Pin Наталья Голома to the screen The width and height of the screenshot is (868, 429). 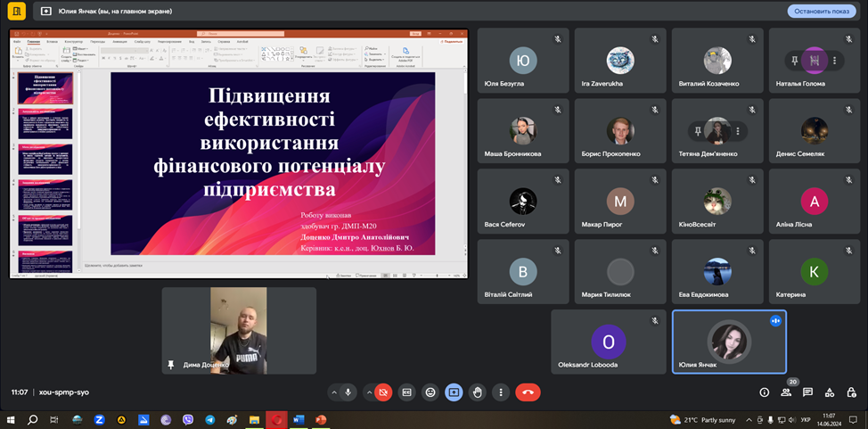[795, 61]
